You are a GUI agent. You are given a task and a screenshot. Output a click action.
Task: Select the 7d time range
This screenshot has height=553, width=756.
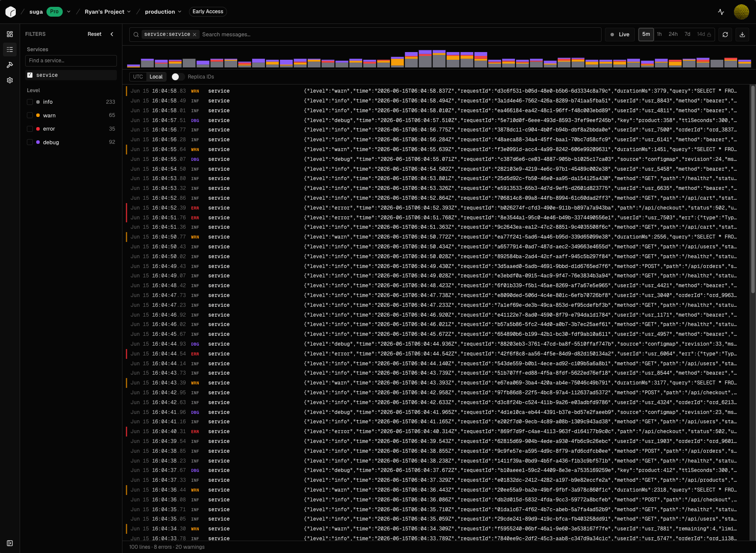point(687,35)
